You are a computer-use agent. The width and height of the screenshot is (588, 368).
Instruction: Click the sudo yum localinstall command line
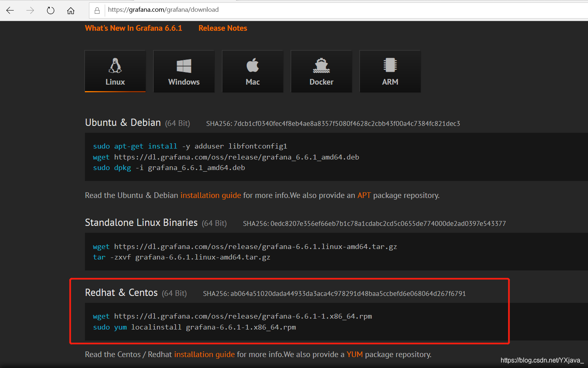point(195,327)
